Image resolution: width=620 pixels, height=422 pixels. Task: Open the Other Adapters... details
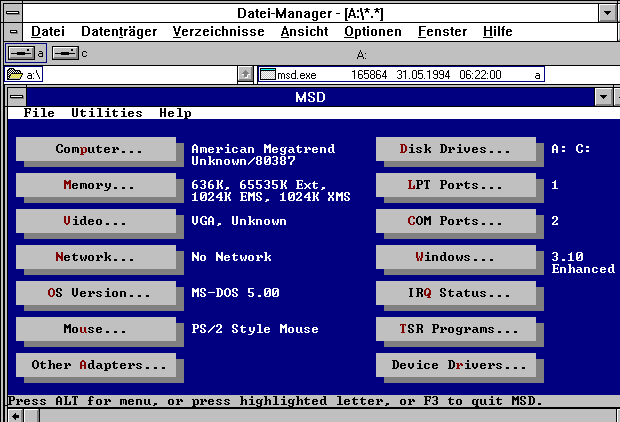96,365
